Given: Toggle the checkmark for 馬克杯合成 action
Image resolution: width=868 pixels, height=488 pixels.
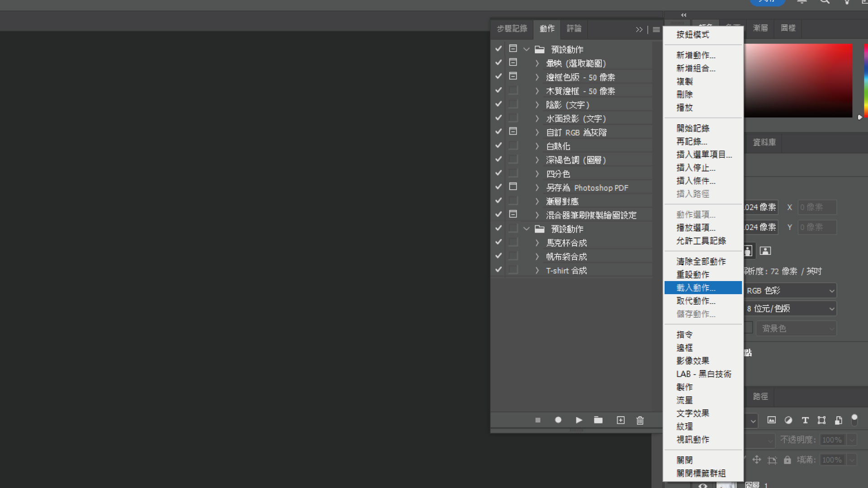Looking at the screenshot, I should coord(498,242).
